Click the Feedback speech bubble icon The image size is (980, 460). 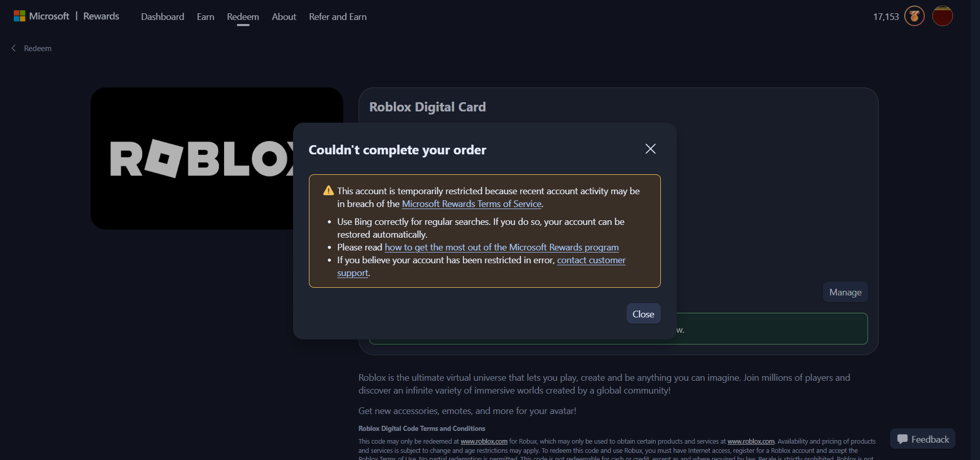coord(902,439)
